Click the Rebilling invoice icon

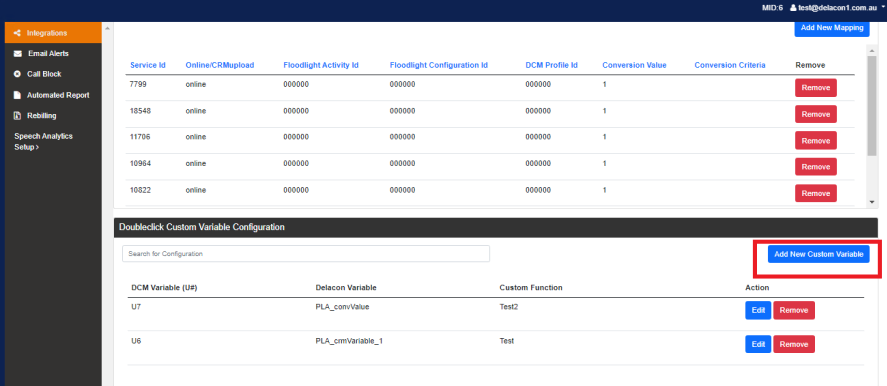click(17, 115)
